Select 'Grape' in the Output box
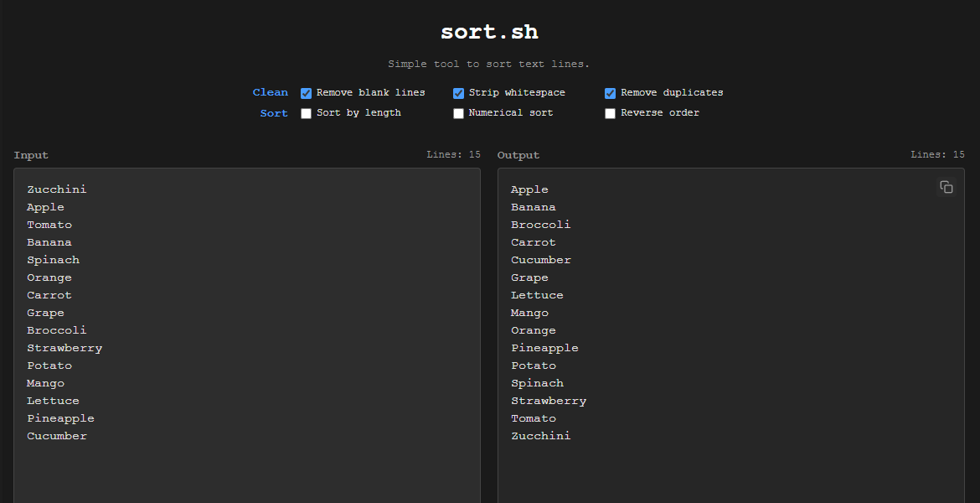 pos(529,277)
